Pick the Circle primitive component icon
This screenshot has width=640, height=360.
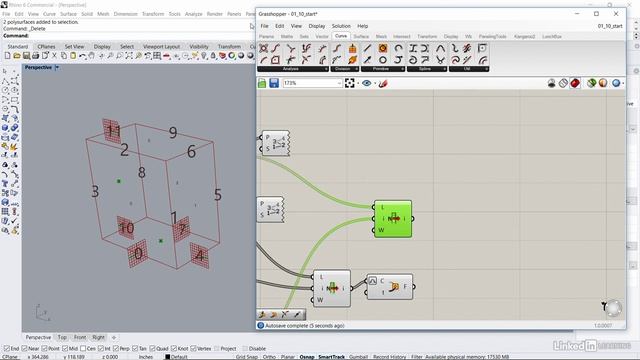tap(382, 60)
